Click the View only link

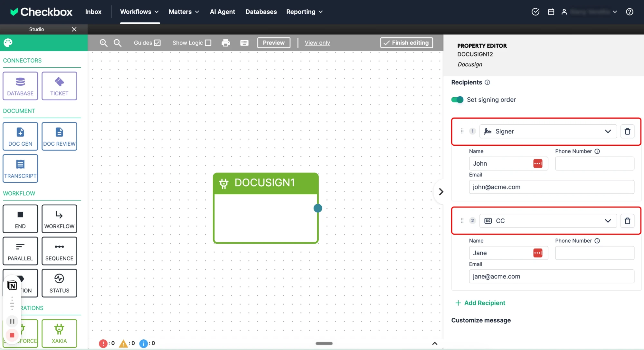click(317, 43)
